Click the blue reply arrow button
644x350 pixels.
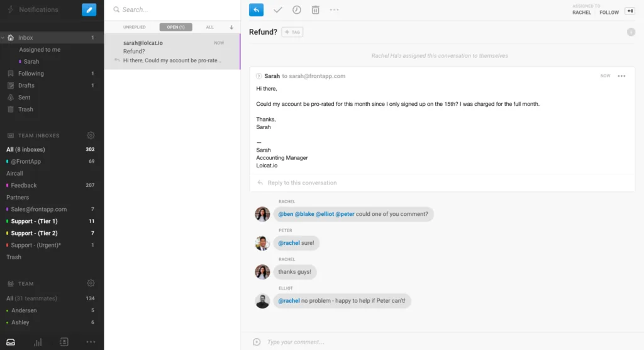pyautogui.click(x=257, y=9)
